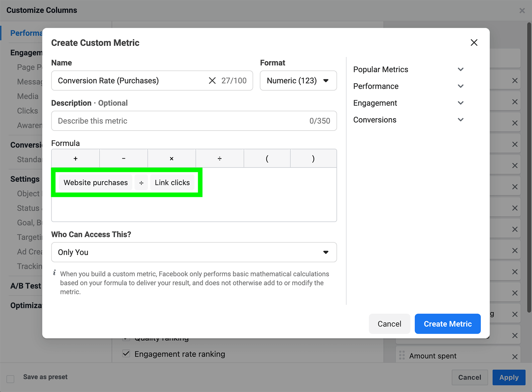The image size is (532, 392).
Task: Select Performance in the left sidebar
Action: (26, 33)
